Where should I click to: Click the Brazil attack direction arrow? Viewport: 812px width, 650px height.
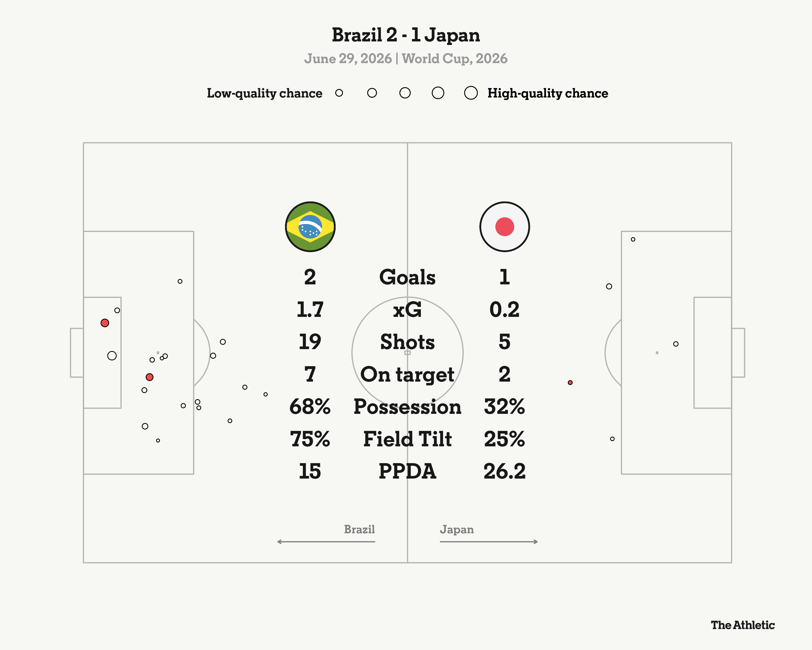[326, 542]
